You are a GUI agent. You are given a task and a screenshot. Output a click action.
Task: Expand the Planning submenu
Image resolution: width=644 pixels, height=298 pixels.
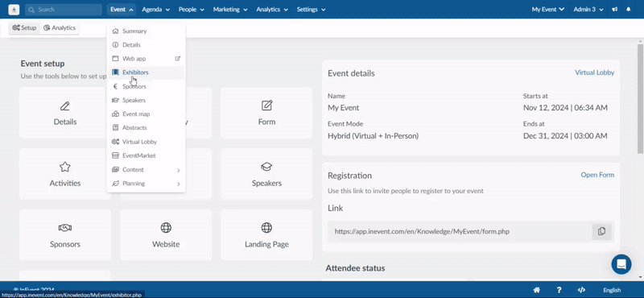point(146,184)
